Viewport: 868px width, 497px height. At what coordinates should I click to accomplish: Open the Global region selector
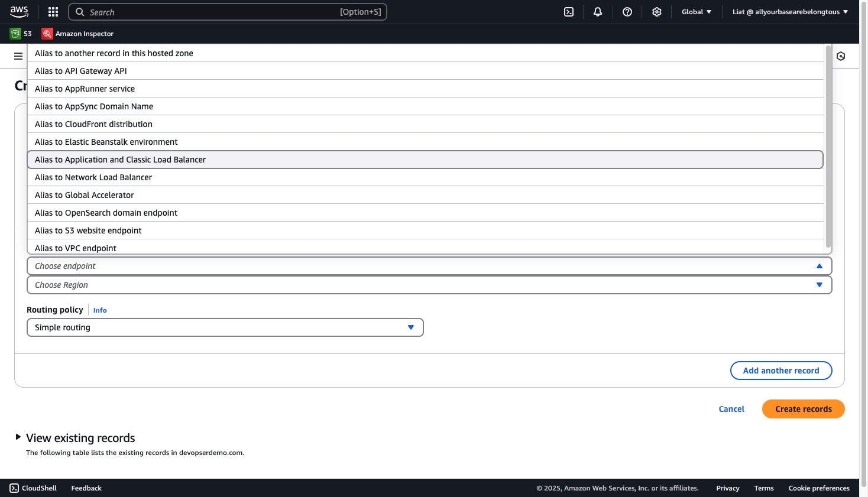[697, 12]
